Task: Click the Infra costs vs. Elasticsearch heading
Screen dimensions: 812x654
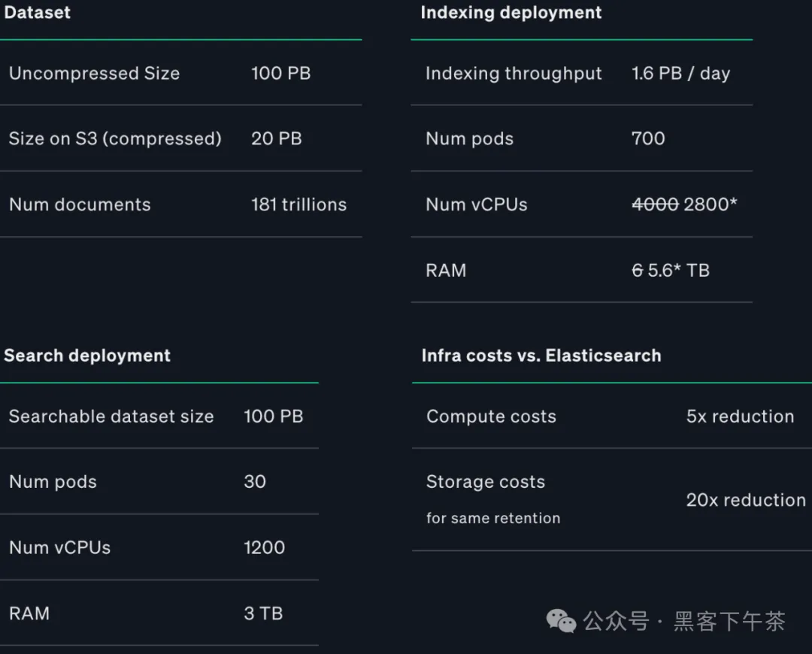Action: point(541,356)
